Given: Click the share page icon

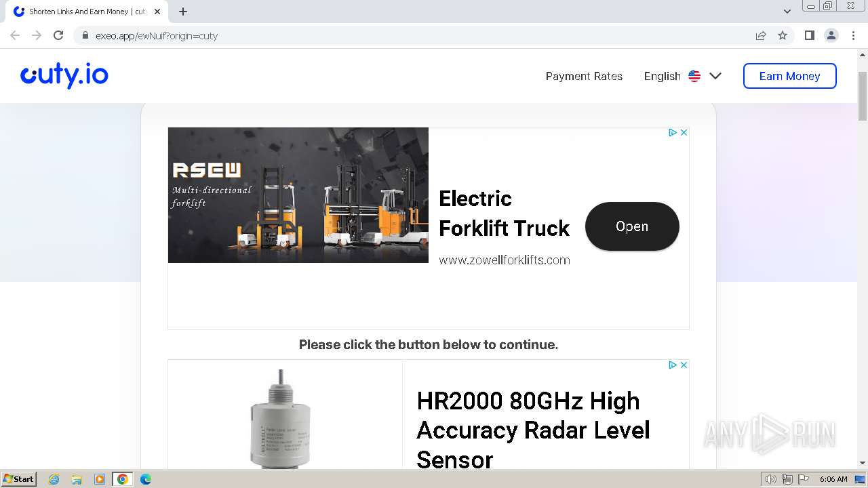Looking at the screenshot, I should point(761,35).
